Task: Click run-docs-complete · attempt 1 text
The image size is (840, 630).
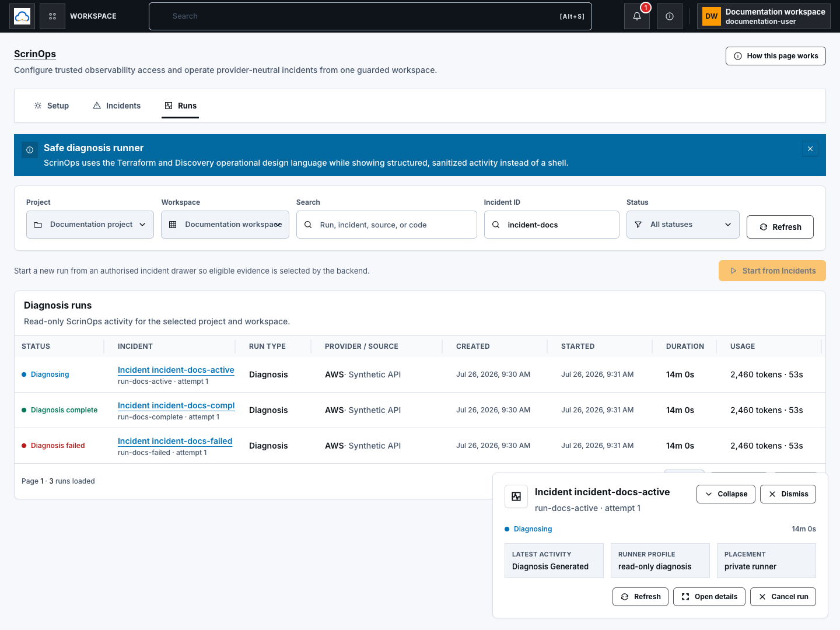Action: pyautogui.click(x=169, y=417)
